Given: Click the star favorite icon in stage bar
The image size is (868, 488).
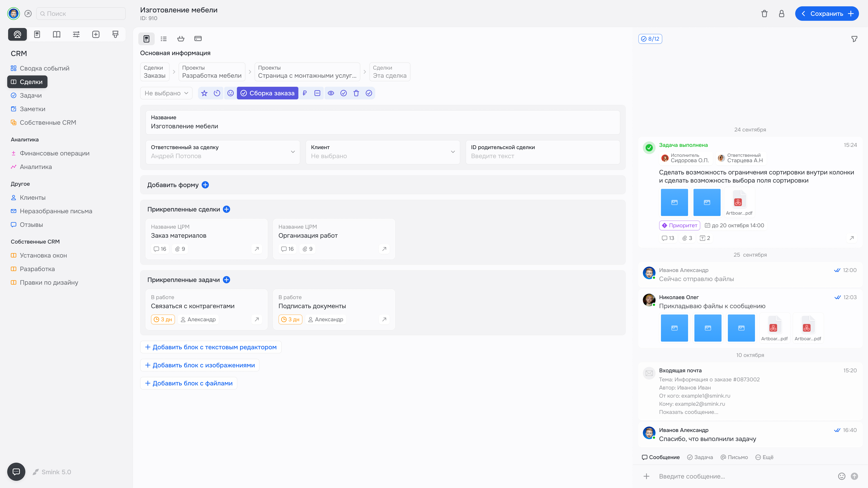Looking at the screenshot, I should 204,93.
